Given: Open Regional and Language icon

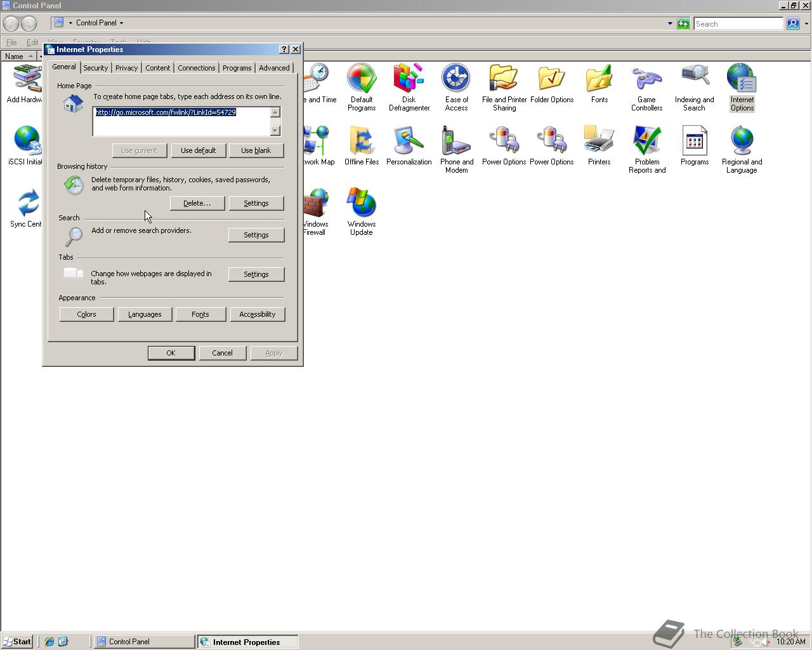Looking at the screenshot, I should coord(742,149).
